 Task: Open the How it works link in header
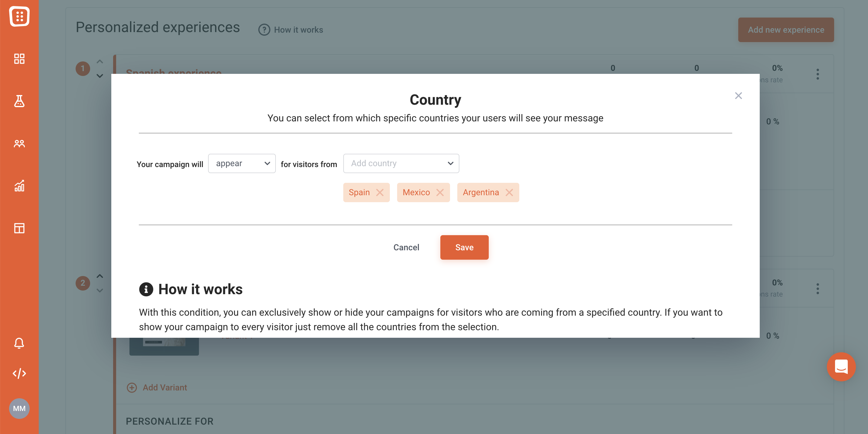click(x=298, y=30)
